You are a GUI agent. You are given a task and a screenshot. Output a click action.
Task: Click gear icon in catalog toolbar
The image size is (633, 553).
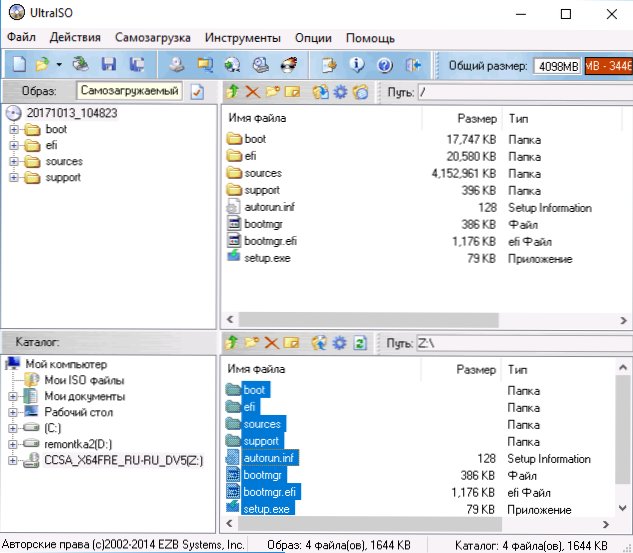tap(339, 343)
